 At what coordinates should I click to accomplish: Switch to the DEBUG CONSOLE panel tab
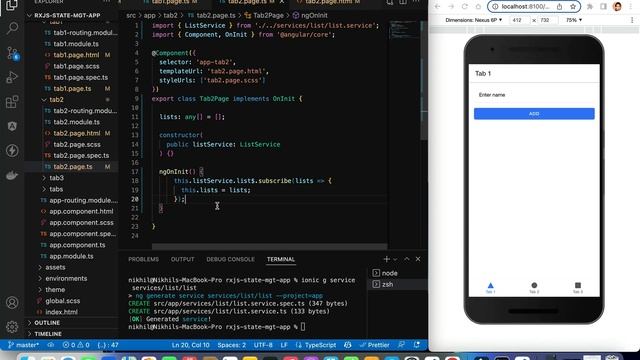(230, 260)
